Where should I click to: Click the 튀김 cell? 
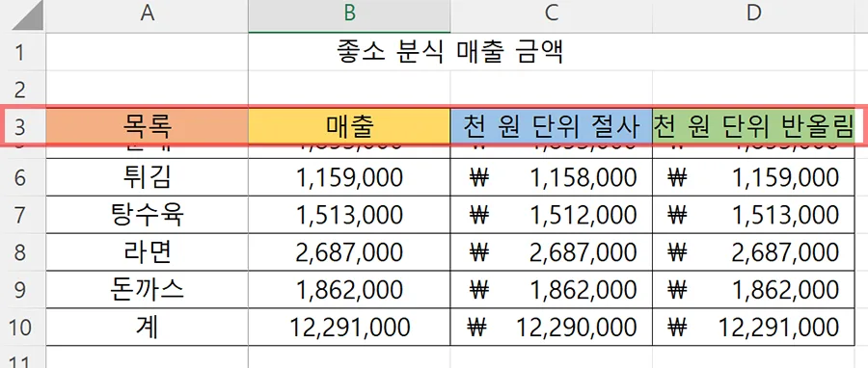pos(147,177)
